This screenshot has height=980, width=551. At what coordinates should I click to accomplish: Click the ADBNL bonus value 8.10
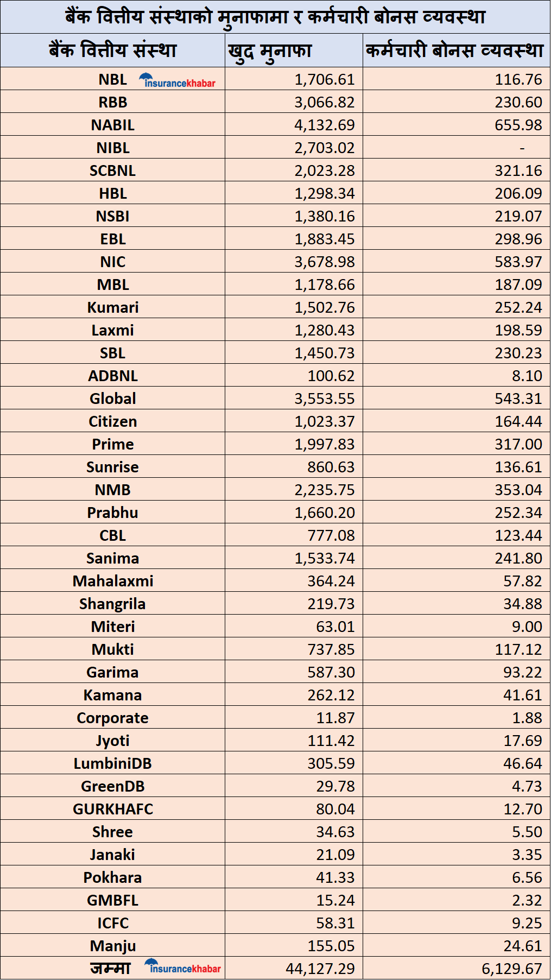[527, 376]
